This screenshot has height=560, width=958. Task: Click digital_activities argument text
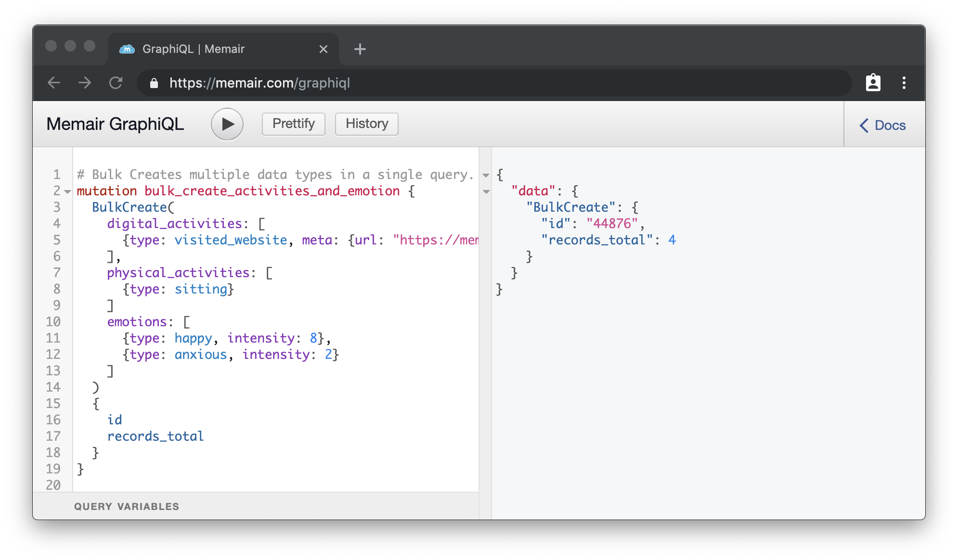click(174, 224)
